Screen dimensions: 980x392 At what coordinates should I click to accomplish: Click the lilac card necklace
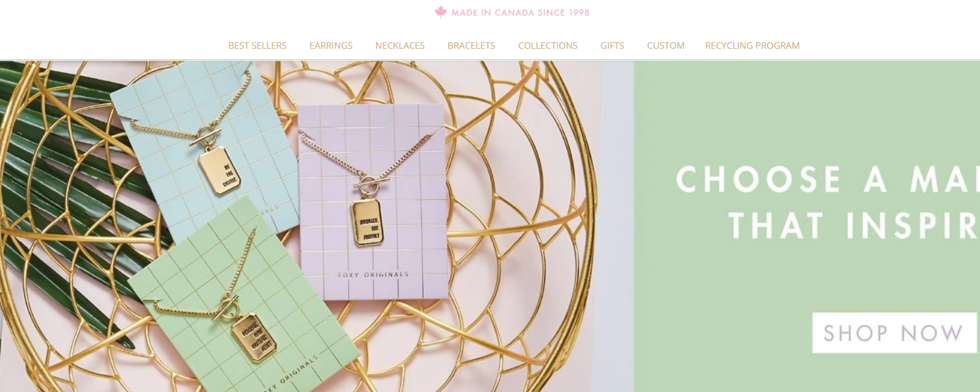(371, 203)
